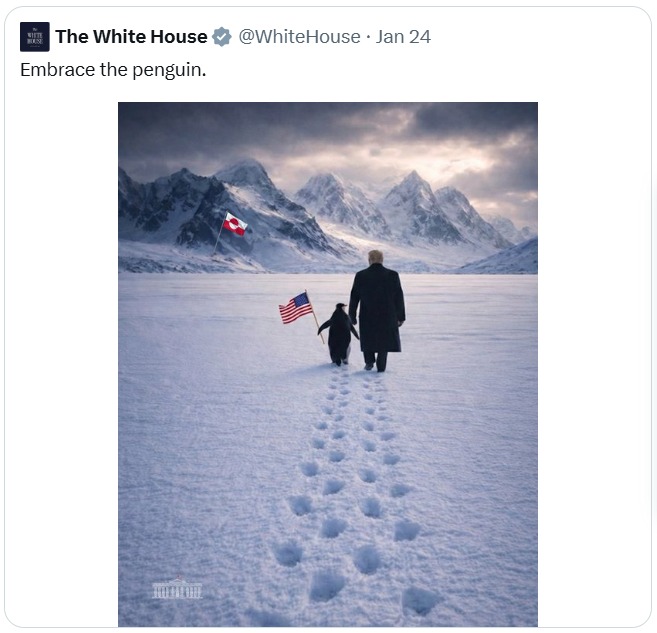Click the American flag carried by the penguin
The width and height of the screenshot is (657, 633).
[x=296, y=308]
